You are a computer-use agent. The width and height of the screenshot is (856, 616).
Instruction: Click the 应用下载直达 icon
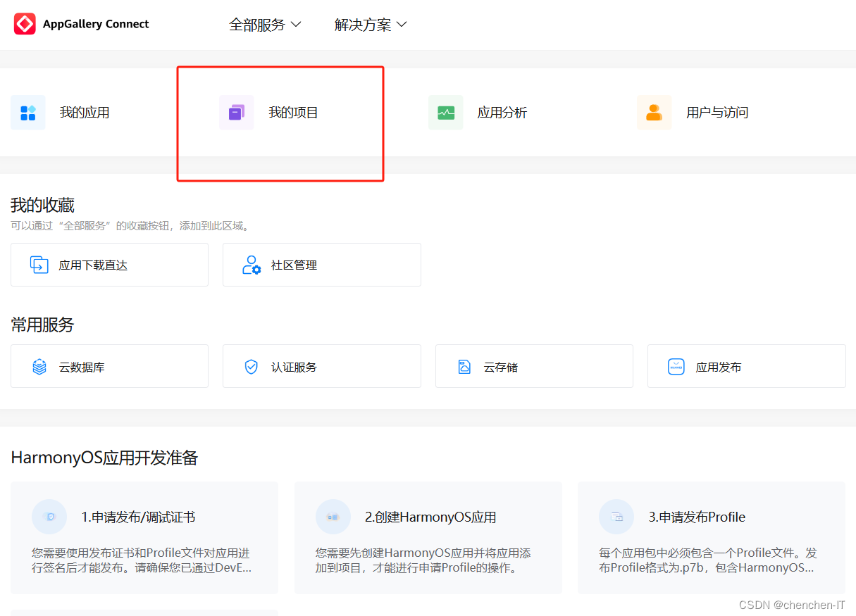(x=39, y=265)
